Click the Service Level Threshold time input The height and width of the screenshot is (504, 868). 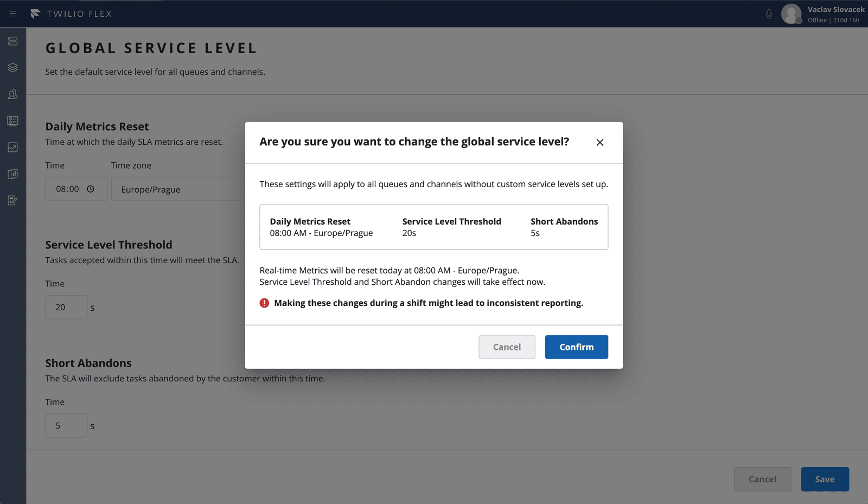[66, 307]
